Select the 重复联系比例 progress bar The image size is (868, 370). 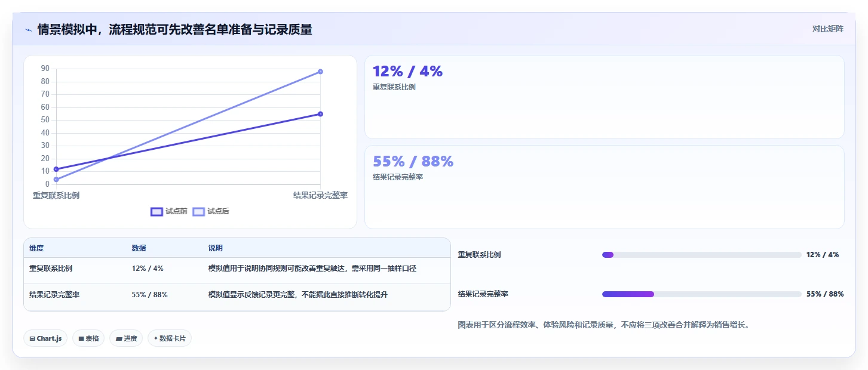point(702,255)
